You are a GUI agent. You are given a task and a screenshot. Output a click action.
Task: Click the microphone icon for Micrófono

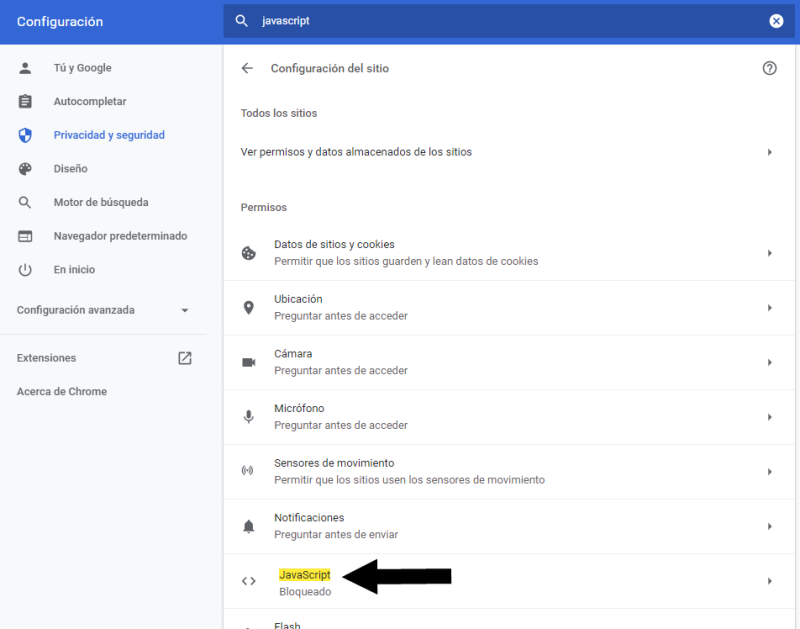point(248,417)
